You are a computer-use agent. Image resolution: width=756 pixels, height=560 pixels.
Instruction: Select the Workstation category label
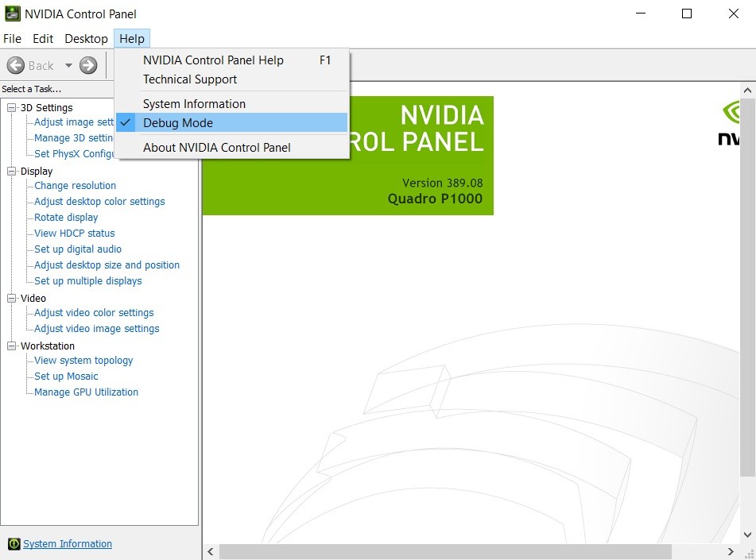click(47, 346)
